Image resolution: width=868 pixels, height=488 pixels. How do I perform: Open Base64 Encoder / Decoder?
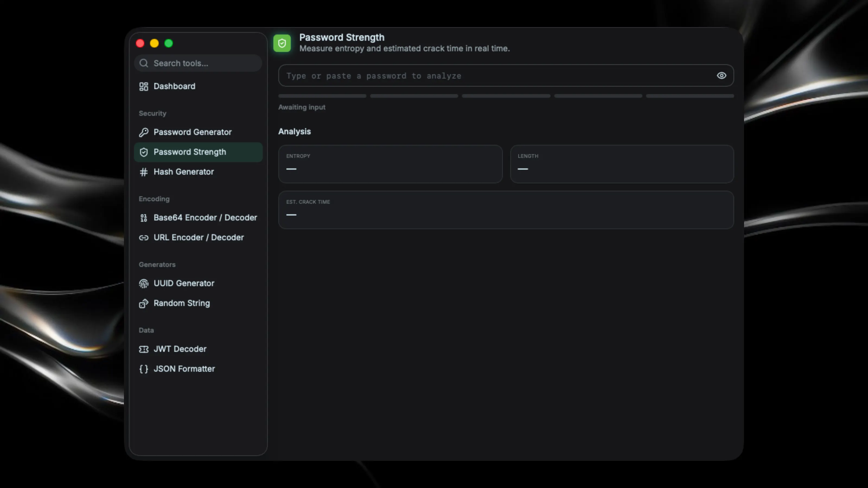click(x=198, y=218)
